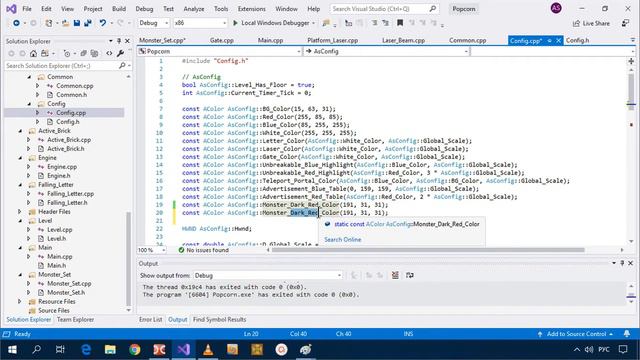Collapse the Config folder in Solution Explorer
This screenshot has height=360, width=640.
pyautogui.click(x=29, y=104)
